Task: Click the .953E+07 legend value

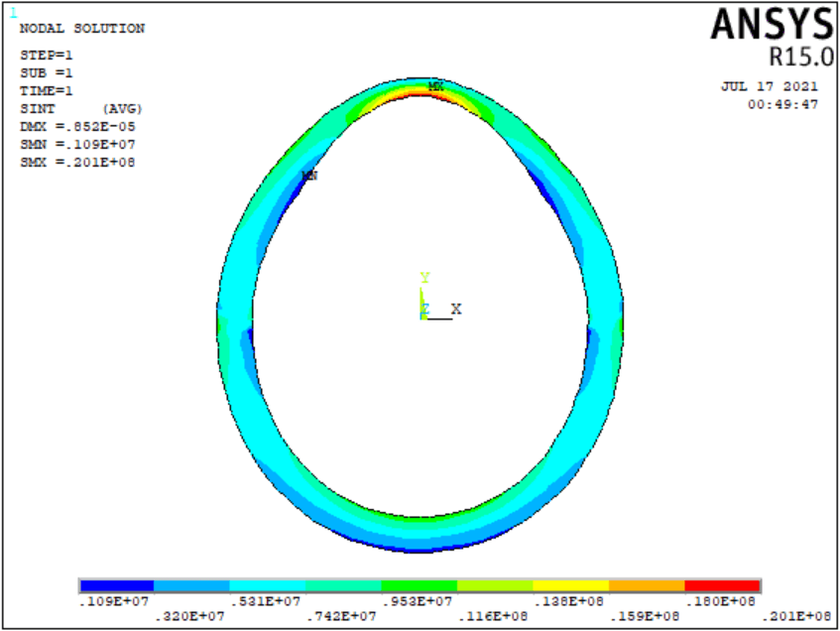Action: click(420, 602)
